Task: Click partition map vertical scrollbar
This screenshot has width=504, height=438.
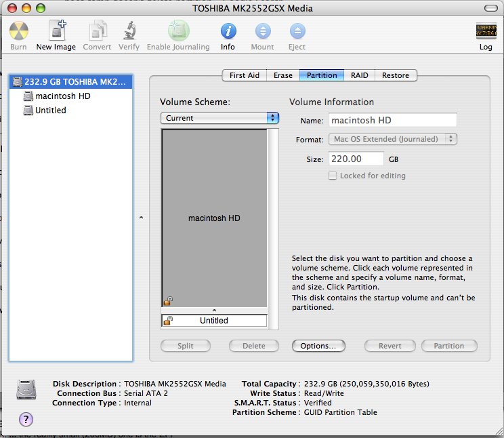Action: [273, 229]
